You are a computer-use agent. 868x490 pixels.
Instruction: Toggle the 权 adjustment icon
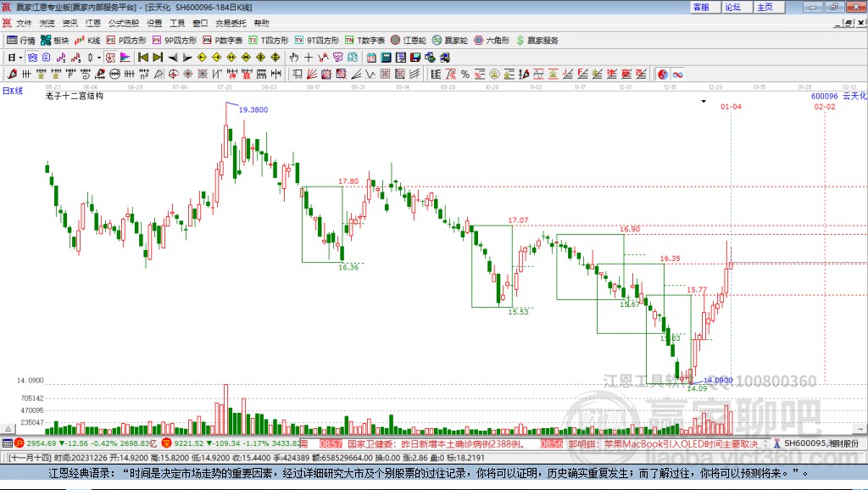point(110,58)
